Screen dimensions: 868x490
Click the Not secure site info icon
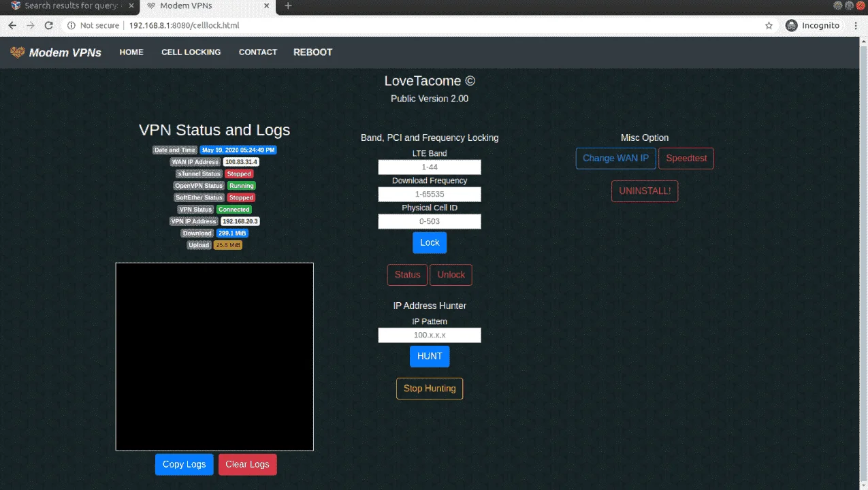pyautogui.click(x=71, y=25)
